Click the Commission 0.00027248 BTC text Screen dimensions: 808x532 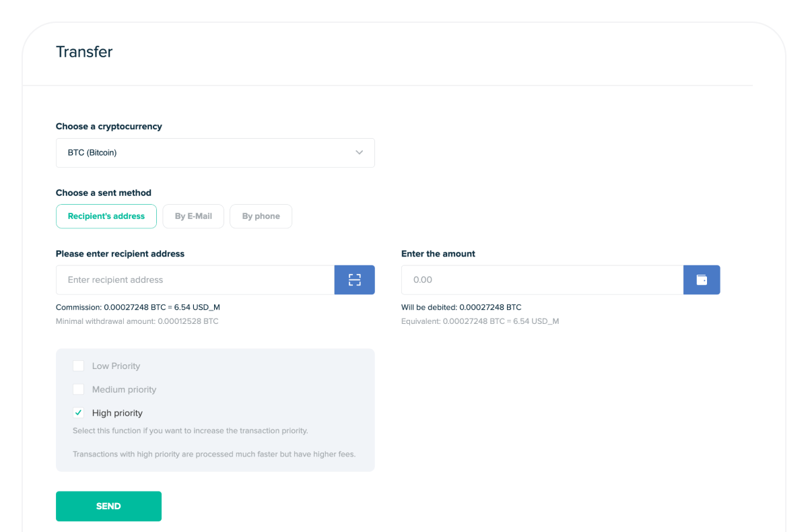(138, 307)
